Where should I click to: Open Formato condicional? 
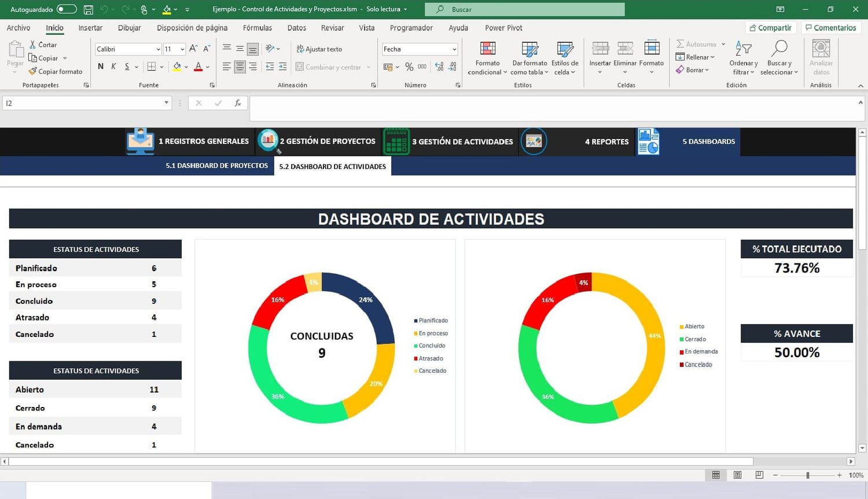click(x=487, y=58)
